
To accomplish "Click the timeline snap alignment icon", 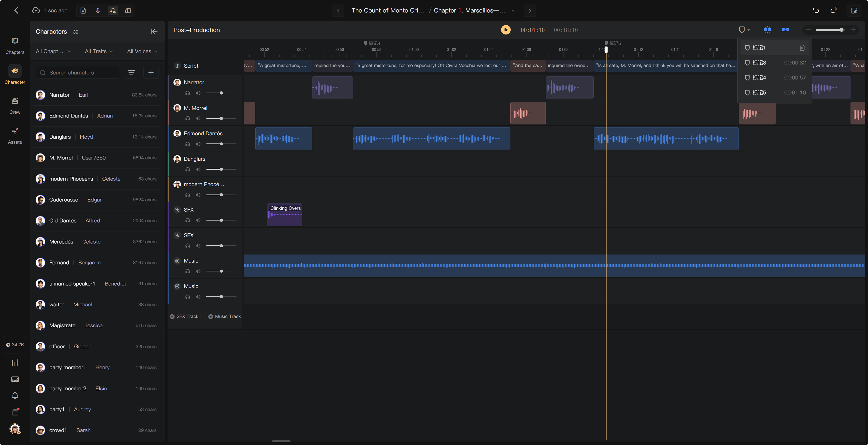I will pyautogui.click(x=767, y=30).
